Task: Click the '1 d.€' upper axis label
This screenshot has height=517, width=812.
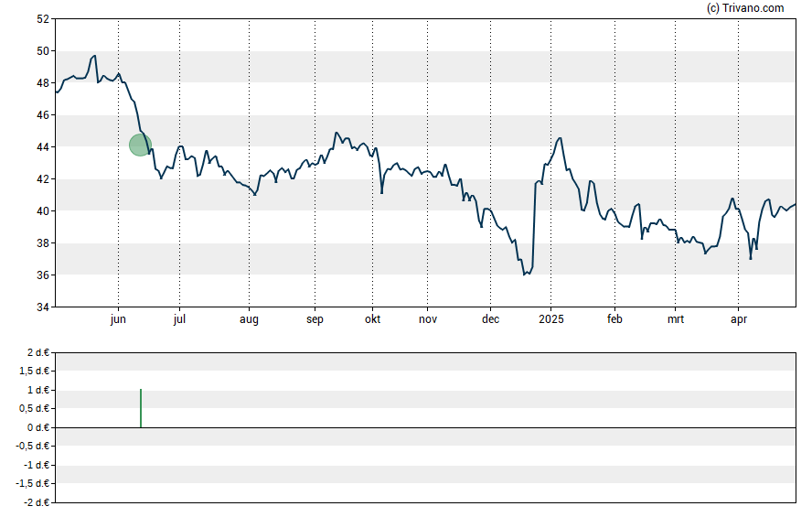Action: click(x=38, y=390)
